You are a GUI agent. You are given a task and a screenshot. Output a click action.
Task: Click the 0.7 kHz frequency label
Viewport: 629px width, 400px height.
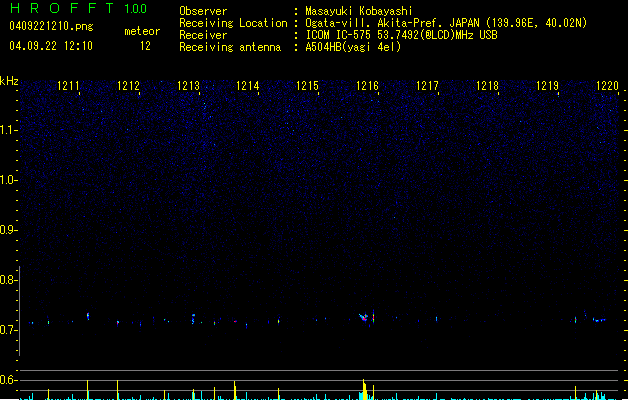tap(8, 330)
